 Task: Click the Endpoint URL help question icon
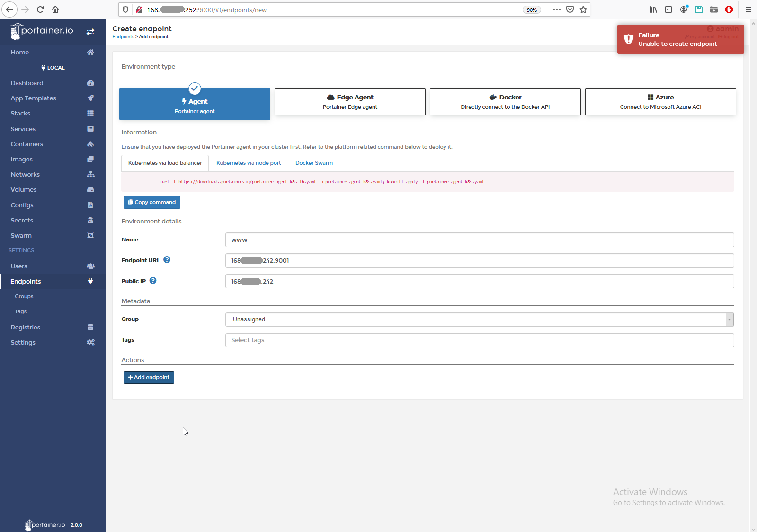click(x=167, y=260)
